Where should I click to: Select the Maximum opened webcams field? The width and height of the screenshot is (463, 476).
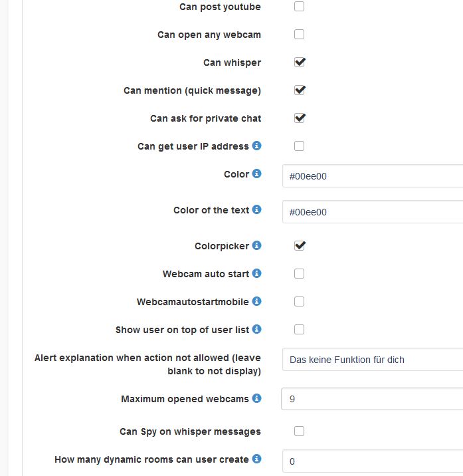click(372, 400)
